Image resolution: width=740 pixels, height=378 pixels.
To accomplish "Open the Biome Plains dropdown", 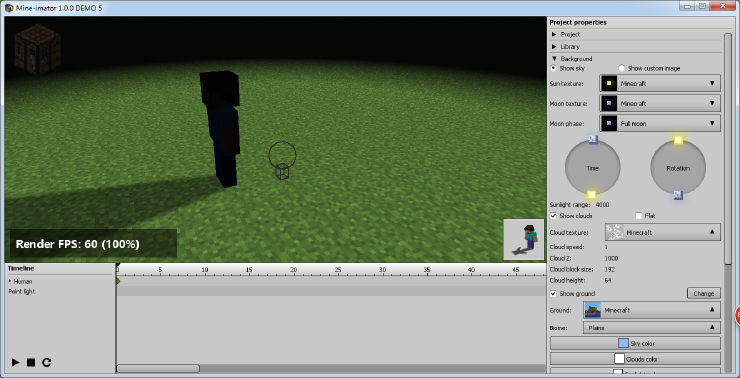I will (x=652, y=328).
